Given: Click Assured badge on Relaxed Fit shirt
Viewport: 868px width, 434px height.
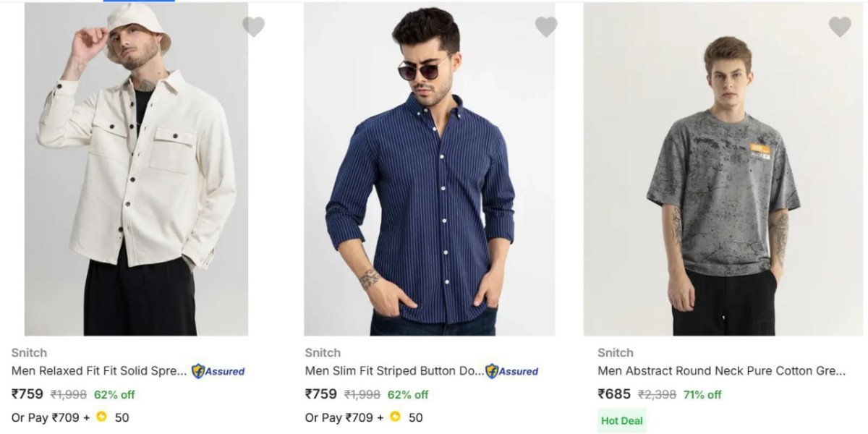Looking at the screenshot, I should (x=218, y=372).
